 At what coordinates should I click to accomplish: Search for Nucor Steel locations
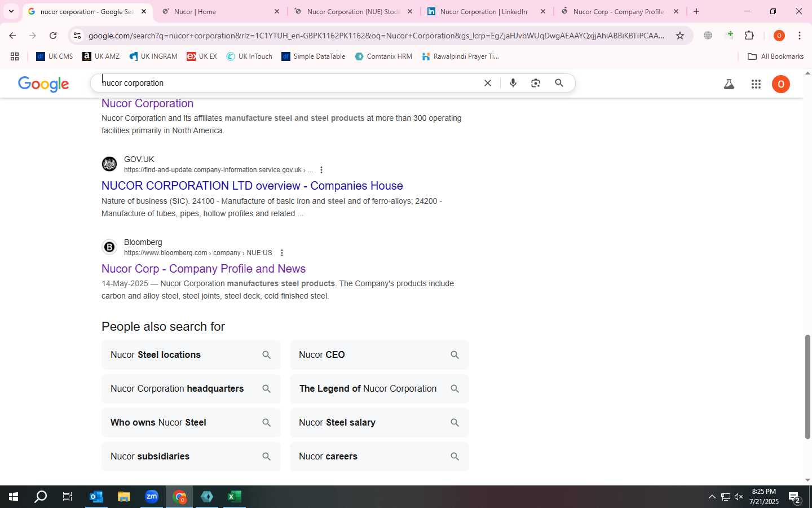pyautogui.click(x=191, y=355)
